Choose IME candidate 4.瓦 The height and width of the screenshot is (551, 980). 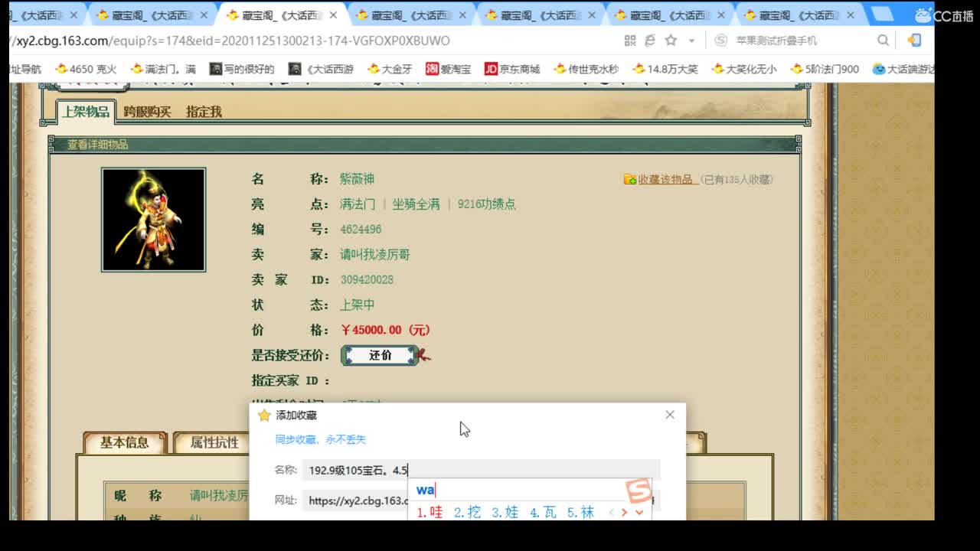click(543, 512)
